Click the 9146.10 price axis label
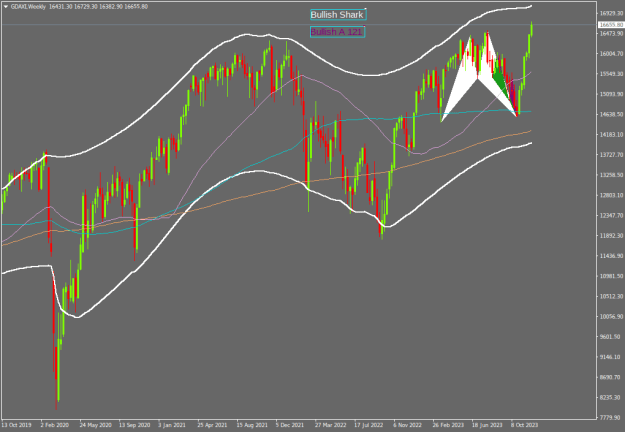The height and width of the screenshot is (432, 625). pyautogui.click(x=610, y=357)
